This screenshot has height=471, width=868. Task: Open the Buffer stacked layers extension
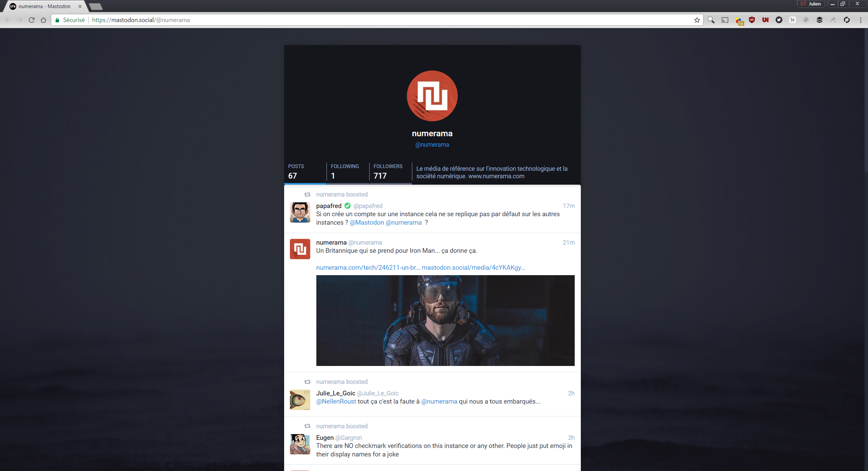coord(820,20)
